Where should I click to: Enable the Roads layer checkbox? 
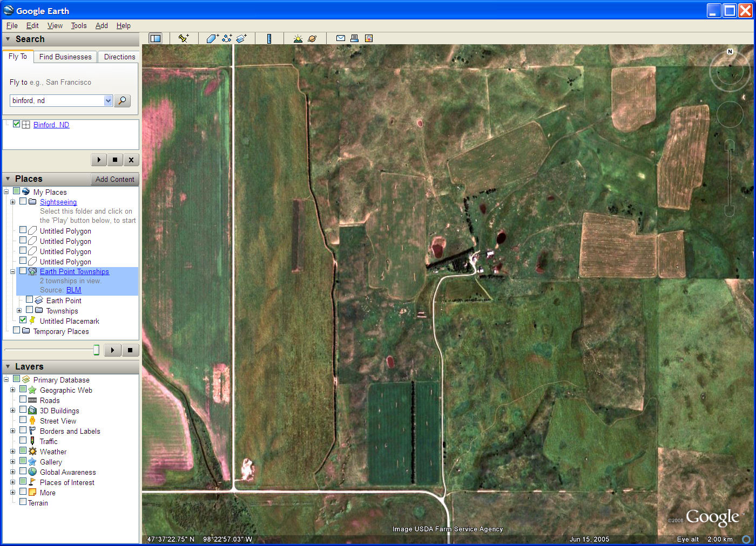(x=23, y=400)
